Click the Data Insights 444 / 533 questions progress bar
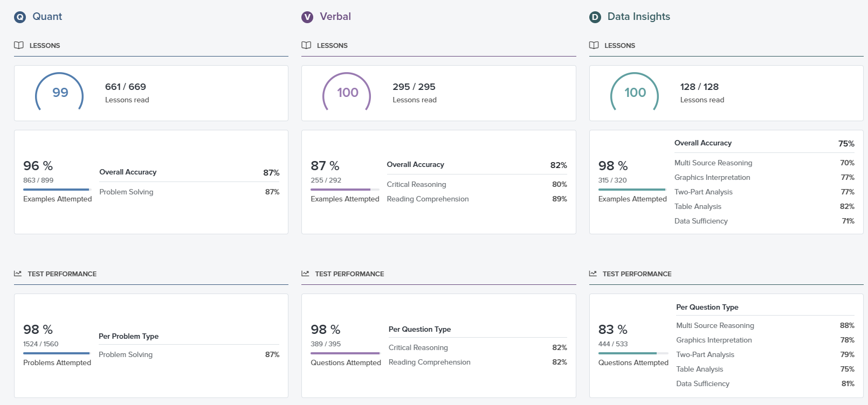 pyautogui.click(x=633, y=353)
